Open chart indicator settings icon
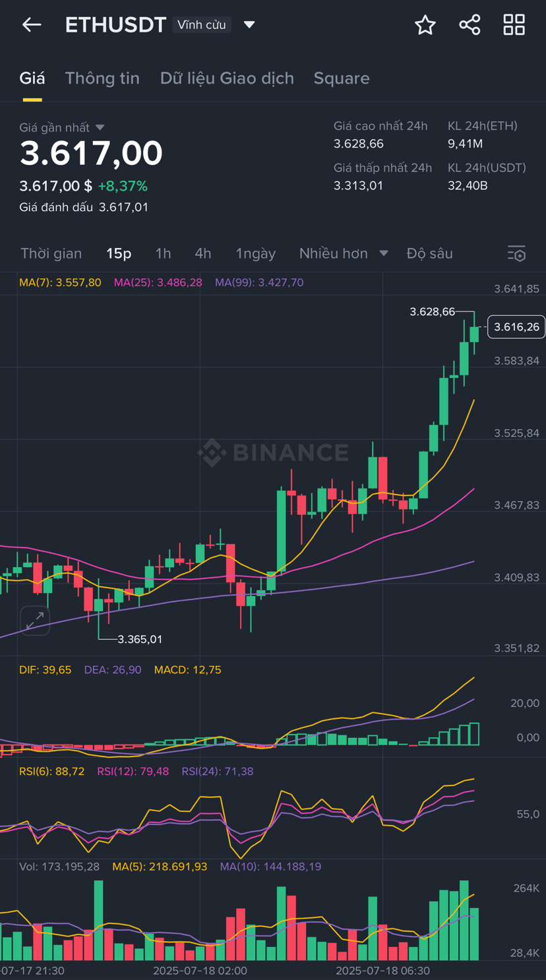546x980 pixels. [x=516, y=253]
